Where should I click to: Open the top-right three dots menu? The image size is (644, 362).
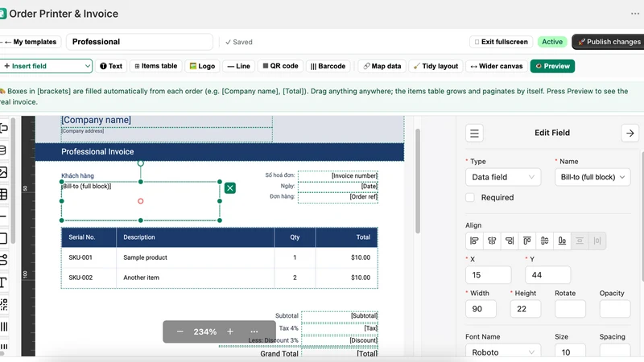635,14
